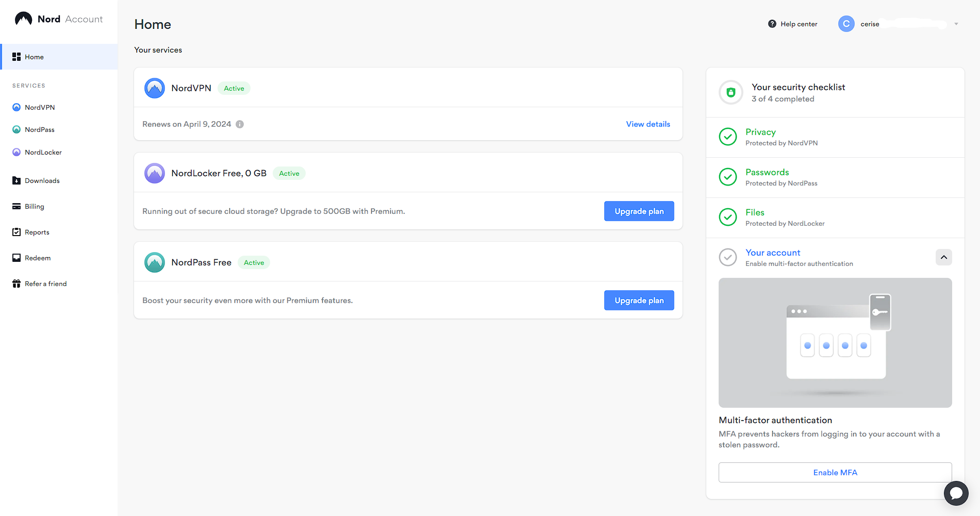This screenshot has height=516, width=980.
Task: Collapse the Your account section chevron
Action: [x=944, y=257]
